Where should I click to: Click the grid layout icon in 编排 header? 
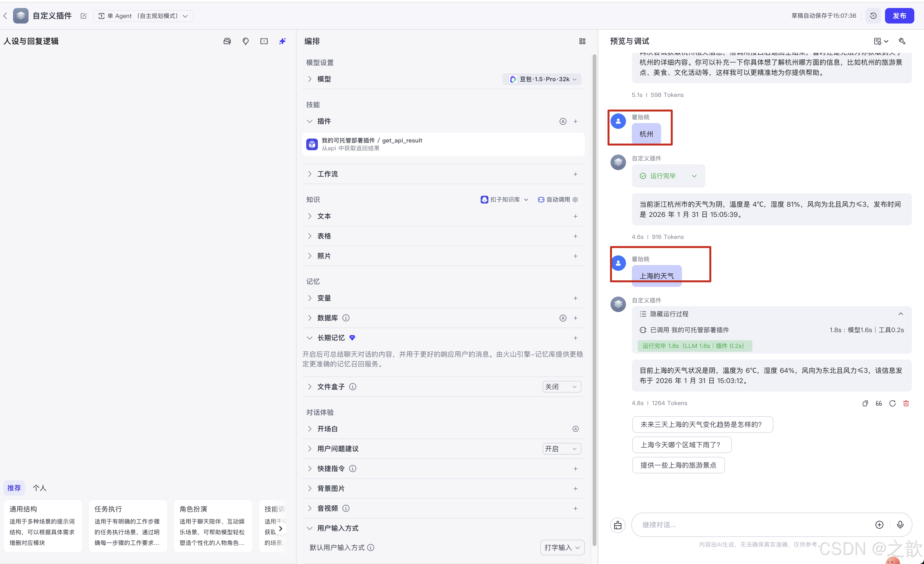coord(582,41)
